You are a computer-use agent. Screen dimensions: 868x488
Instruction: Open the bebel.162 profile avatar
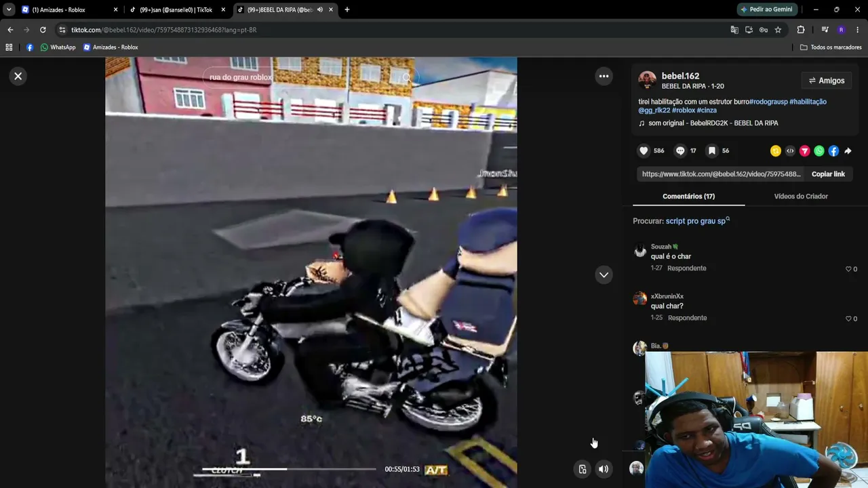pyautogui.click(x=648, y=81)
